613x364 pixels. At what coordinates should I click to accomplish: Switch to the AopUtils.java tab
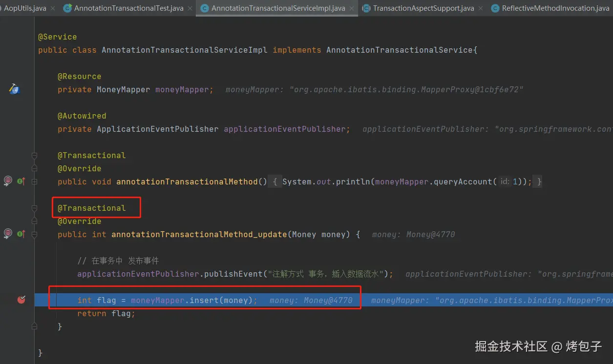pos(24,8)
